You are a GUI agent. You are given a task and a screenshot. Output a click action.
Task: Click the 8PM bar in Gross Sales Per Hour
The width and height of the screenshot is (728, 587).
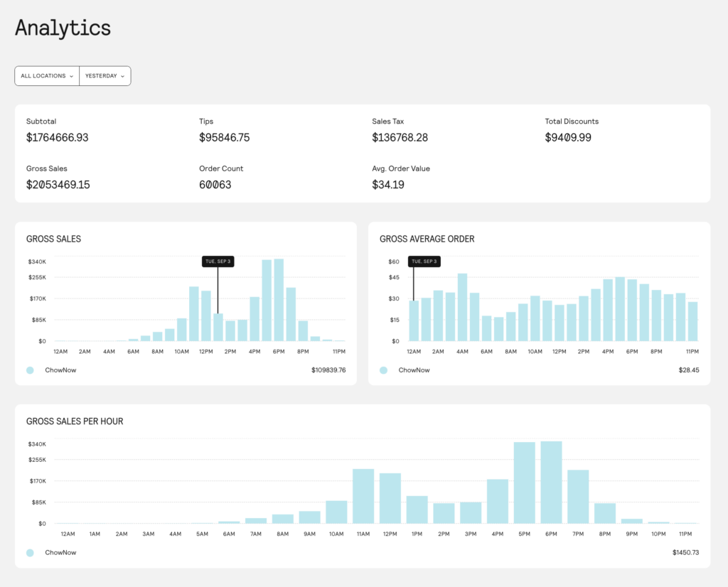point(605,513)
